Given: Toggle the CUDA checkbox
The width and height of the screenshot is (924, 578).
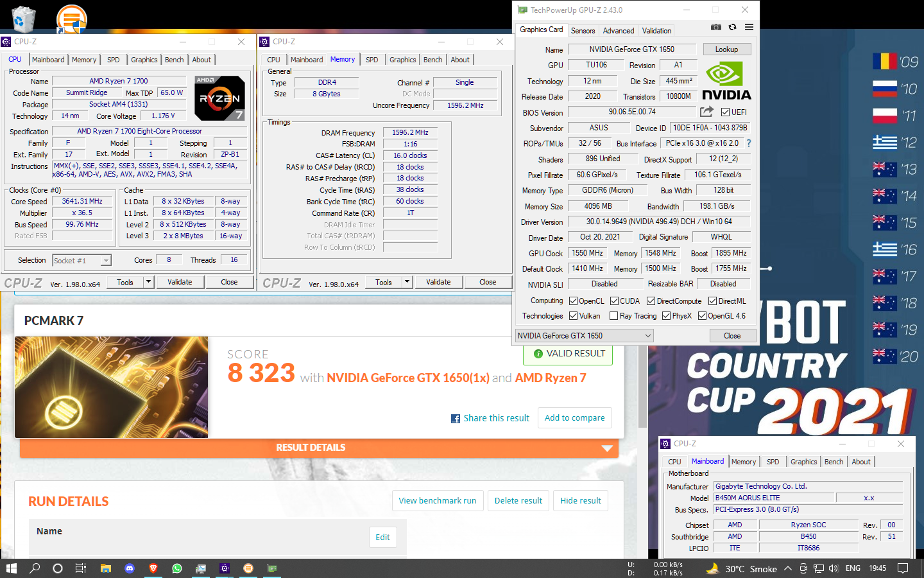Looking at the screenshot, I should click(x=614, y=301).
